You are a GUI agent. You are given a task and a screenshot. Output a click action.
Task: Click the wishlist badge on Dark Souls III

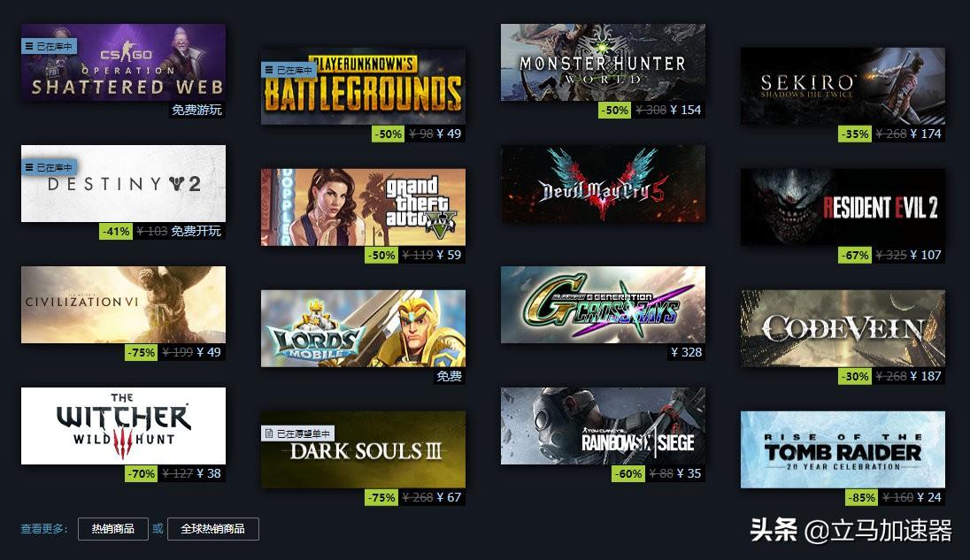[x=297, y=433]
